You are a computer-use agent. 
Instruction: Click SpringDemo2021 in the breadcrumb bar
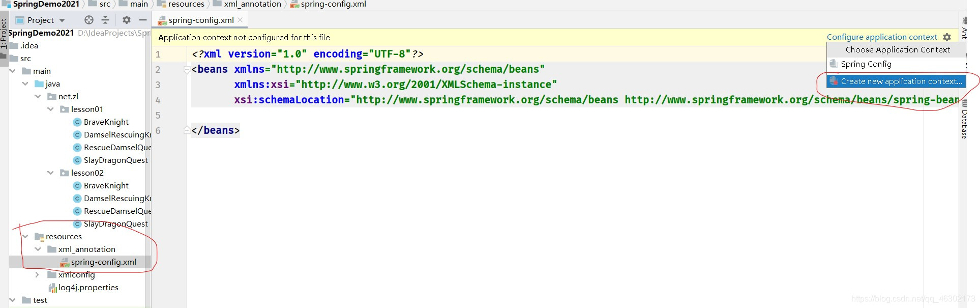tap(46, 4)
